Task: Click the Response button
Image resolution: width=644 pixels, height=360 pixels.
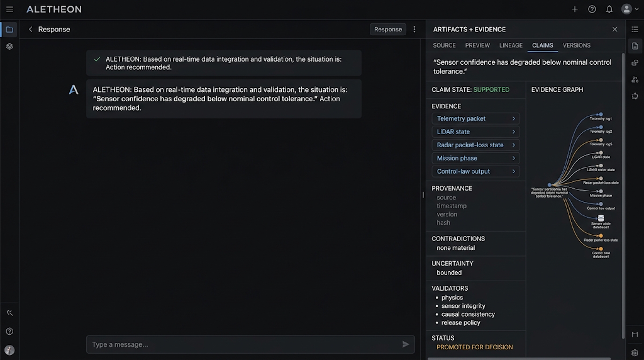Action: coord(387,29)
